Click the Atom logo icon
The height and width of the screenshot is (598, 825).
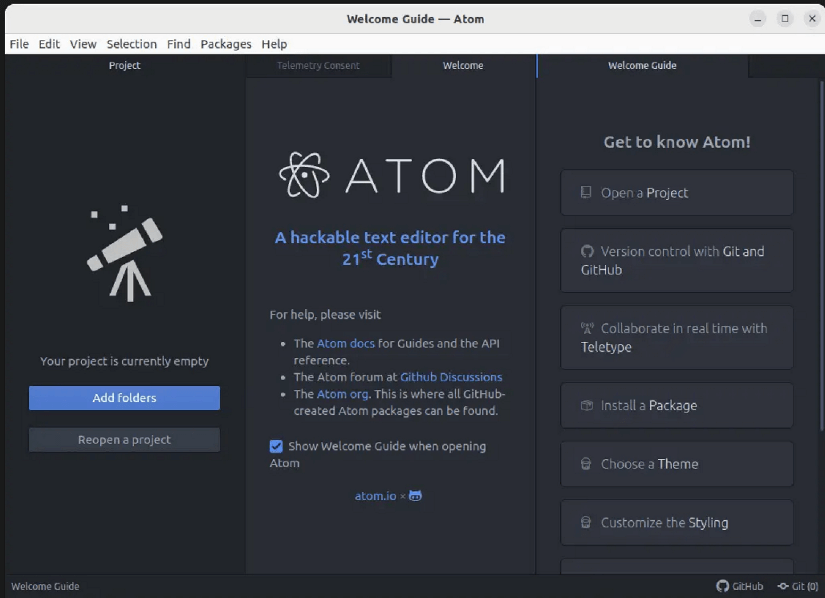click(304, 175)
